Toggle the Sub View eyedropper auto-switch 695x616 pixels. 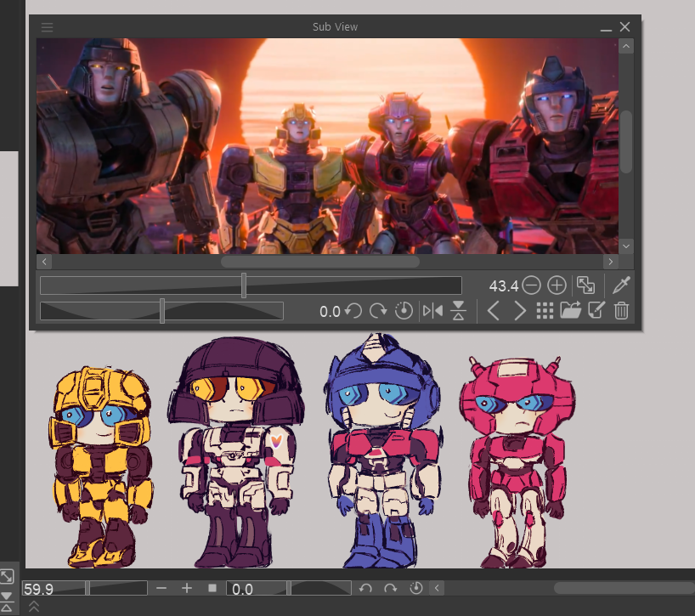tap(621, 285)
